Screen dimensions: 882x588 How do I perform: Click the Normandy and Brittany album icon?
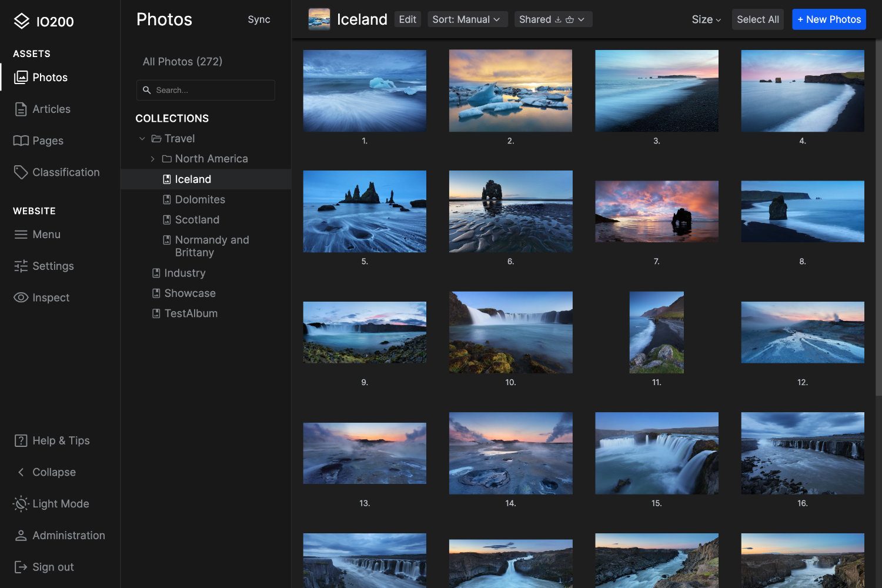167,240
